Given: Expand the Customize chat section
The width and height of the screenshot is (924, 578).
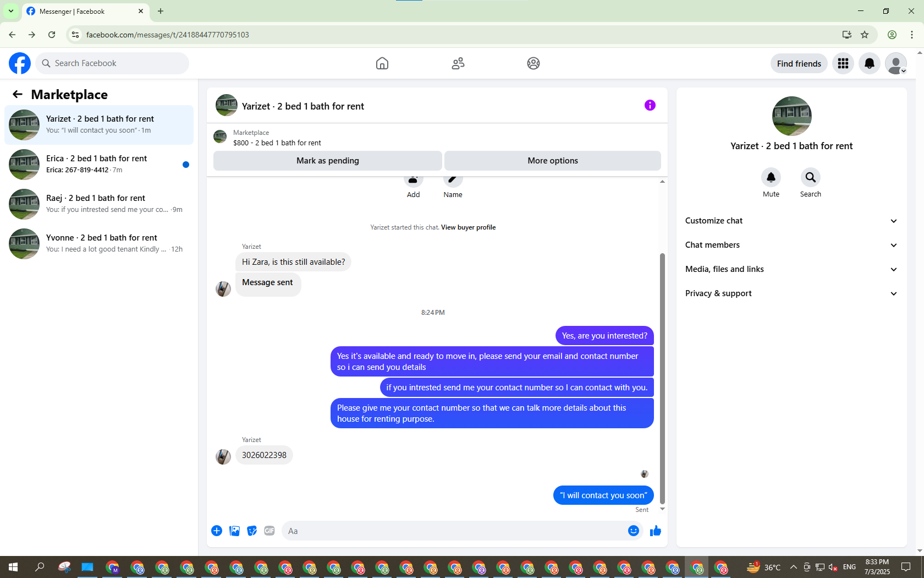Looking at the screenshot, I should [791, 221].
